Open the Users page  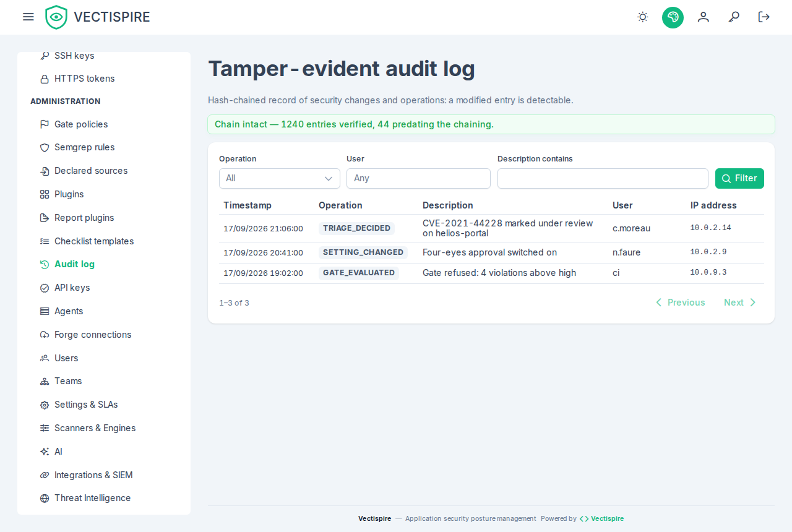click(104, 358)
